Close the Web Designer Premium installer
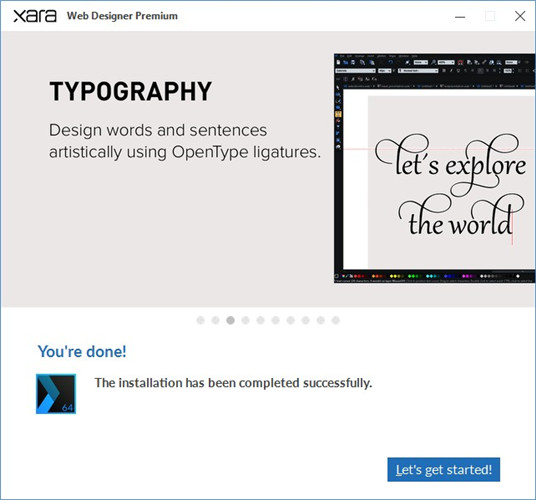The width and height of the screenshot is (536, 500). (x=520, y=16)
